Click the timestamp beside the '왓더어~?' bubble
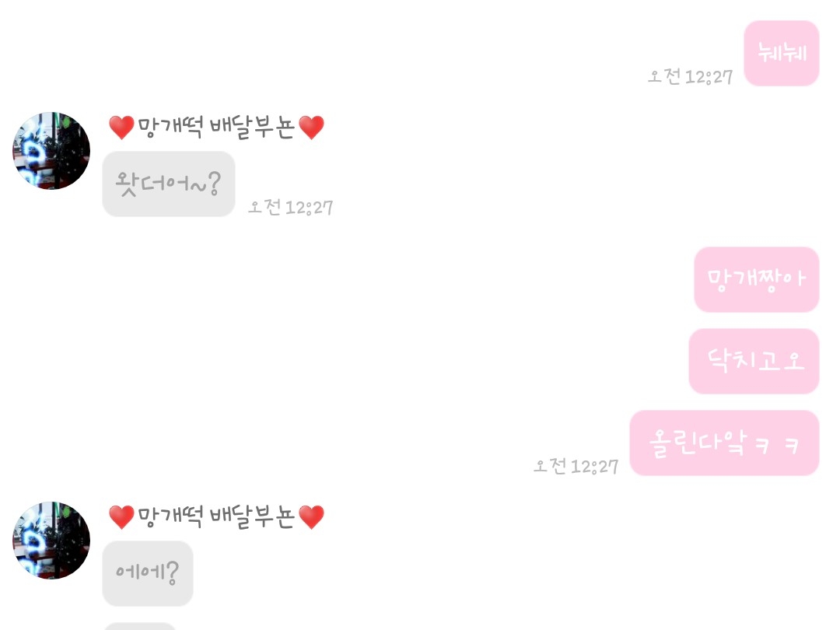This screenshot has width=840, height=630. (x=290, y=208)
